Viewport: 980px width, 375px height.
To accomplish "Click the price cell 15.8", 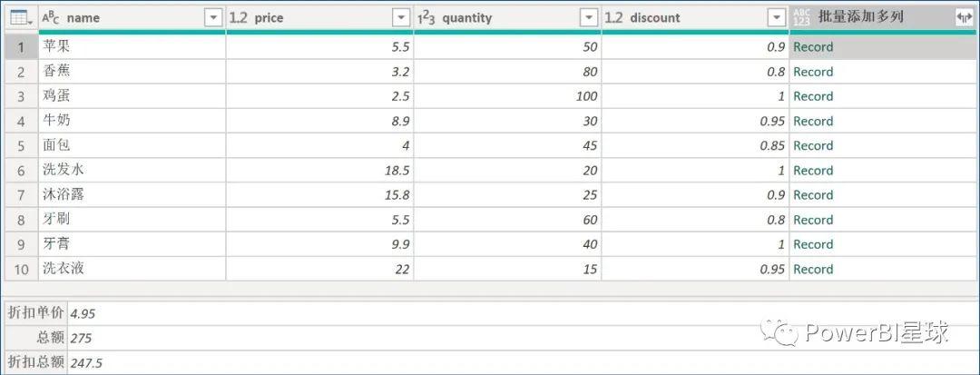I will click(319, 195).
